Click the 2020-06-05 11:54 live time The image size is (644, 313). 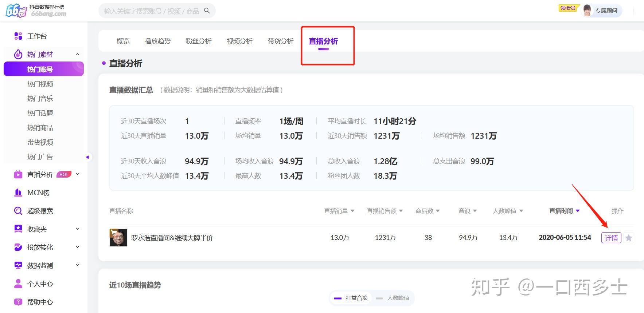click(565, 238)
